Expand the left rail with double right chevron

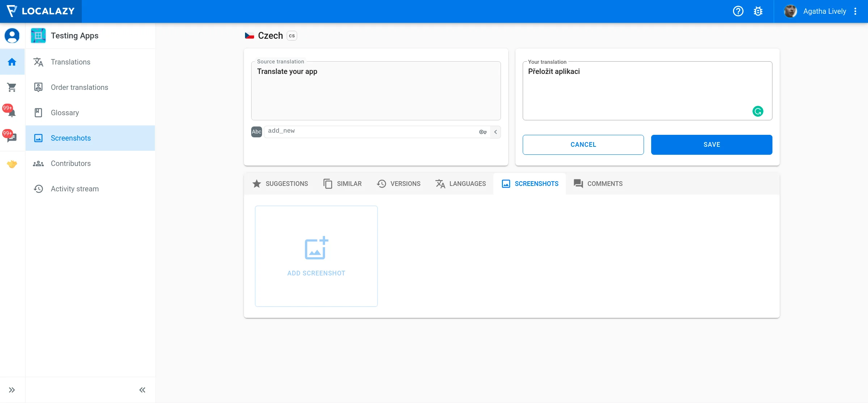coord(12,390)
